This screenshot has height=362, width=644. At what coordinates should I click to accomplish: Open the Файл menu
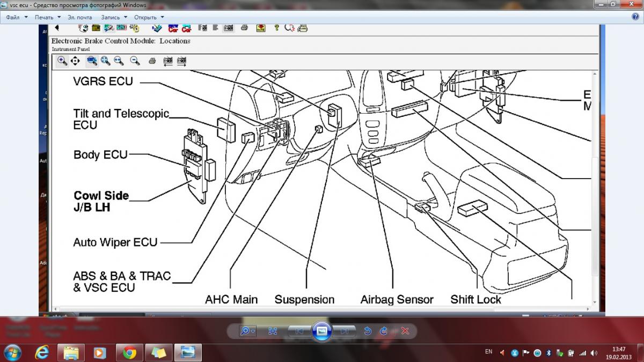[16, 17]
